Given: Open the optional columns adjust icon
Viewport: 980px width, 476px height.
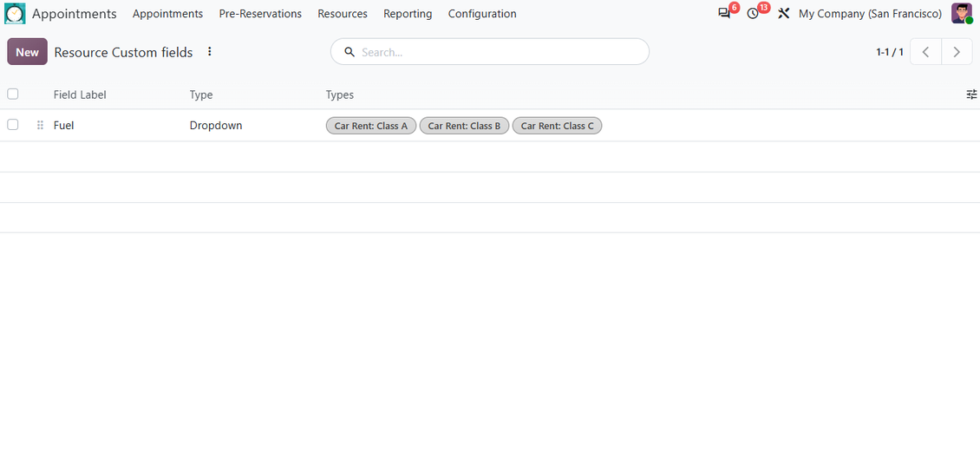Looking at the screenshot, I should point(971,95).
